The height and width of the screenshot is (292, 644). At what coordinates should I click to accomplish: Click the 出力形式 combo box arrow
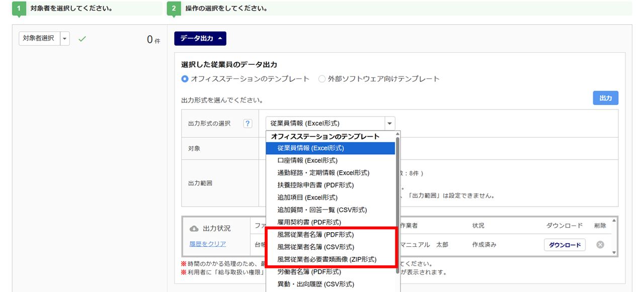click(x=389, y=124)
